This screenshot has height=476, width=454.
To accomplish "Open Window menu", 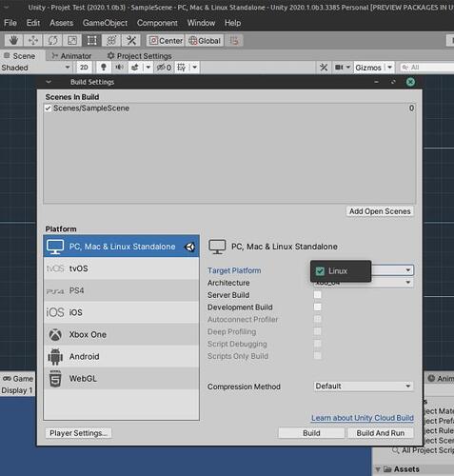I will pyautogui.click(x=201, y=23).
